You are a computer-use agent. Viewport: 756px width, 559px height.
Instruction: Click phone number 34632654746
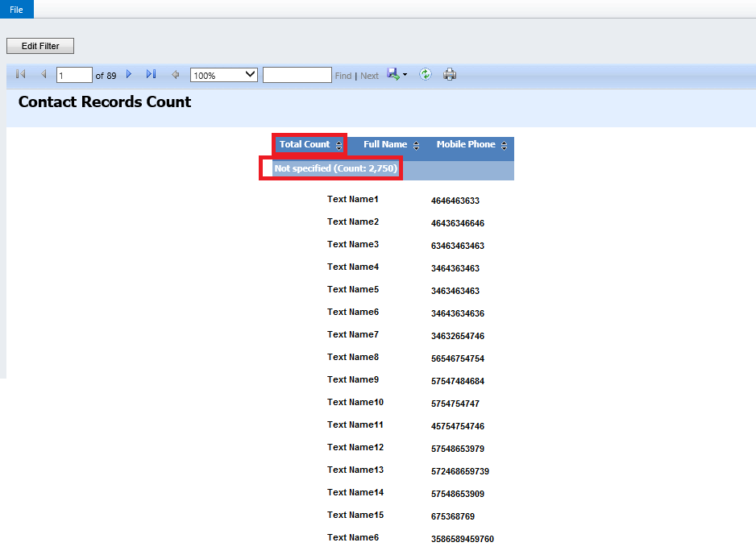pyautogui.click(x=458, y=336)
